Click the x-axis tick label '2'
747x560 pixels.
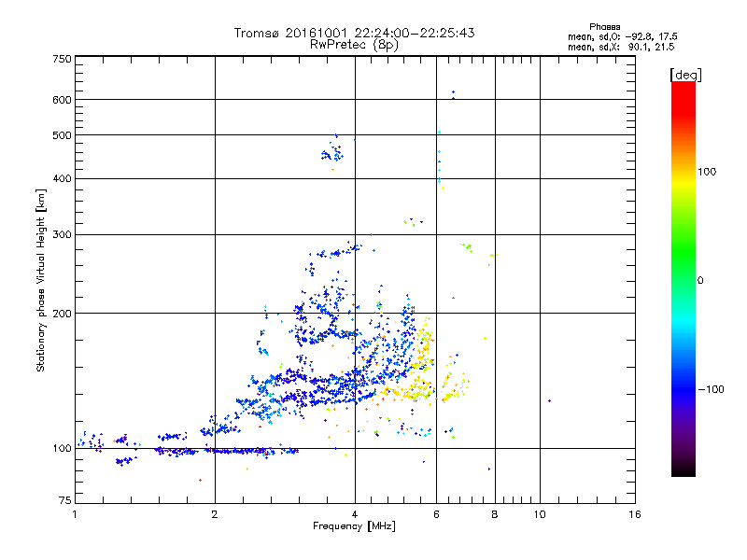pos(215,514)
